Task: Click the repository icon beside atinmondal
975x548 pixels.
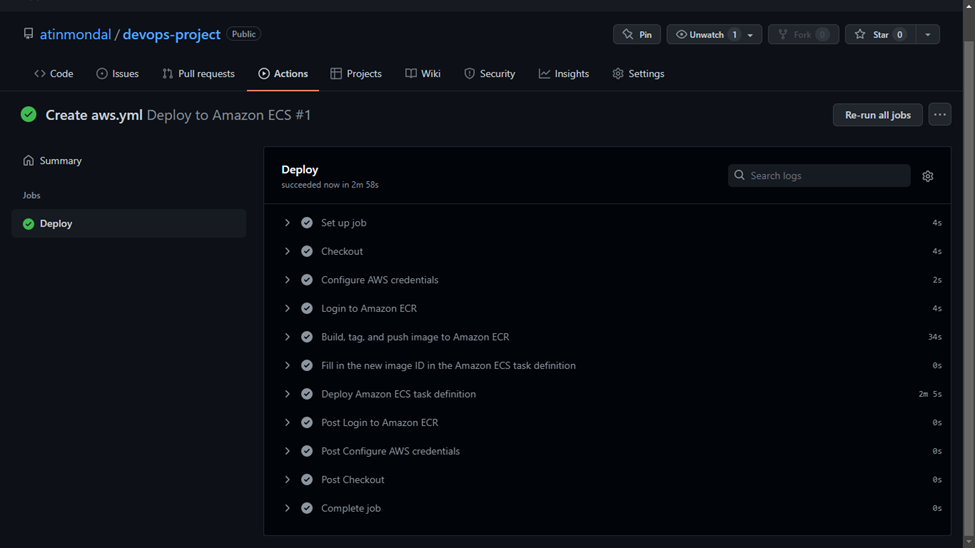Action: pyautogui.click(x=29, y=34)
